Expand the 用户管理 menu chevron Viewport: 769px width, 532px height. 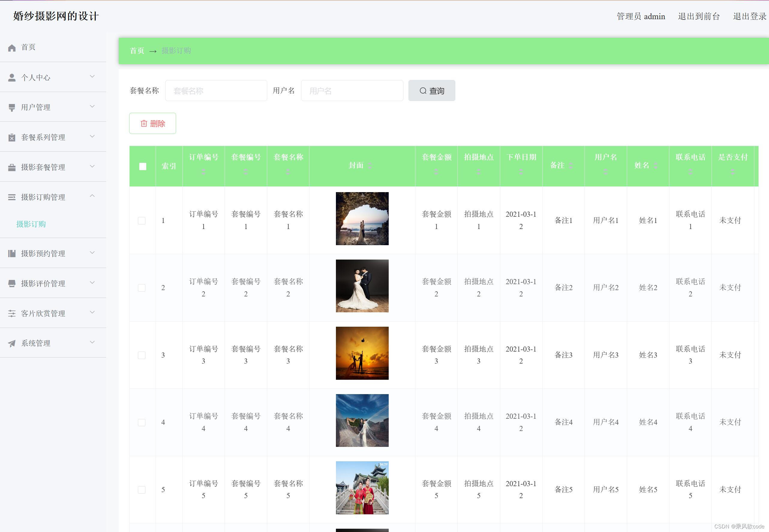pyautogui.click(x=92, y=107)
